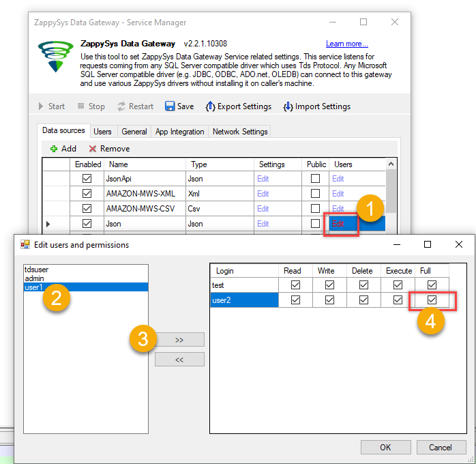
Task: Open the App Integration tab
Action: [x=179, y=132]
